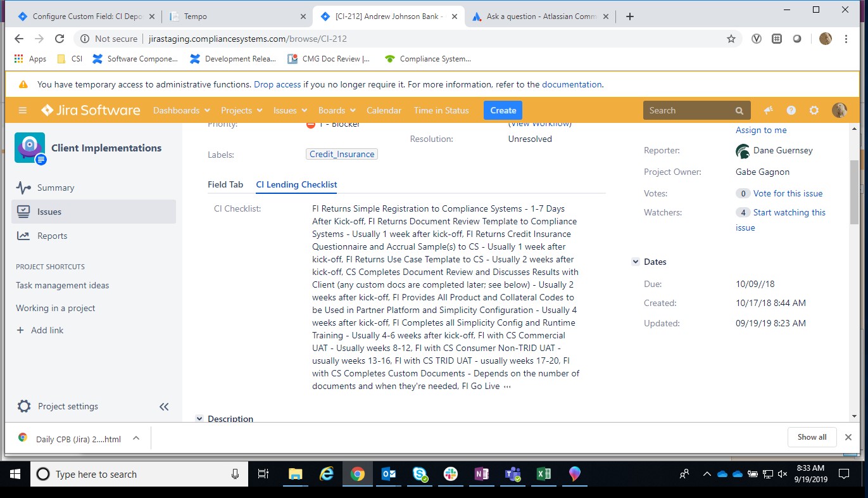Open OneNote from the taskbar
This screenshot has height=498, width=868.
(x=481, y=474)
